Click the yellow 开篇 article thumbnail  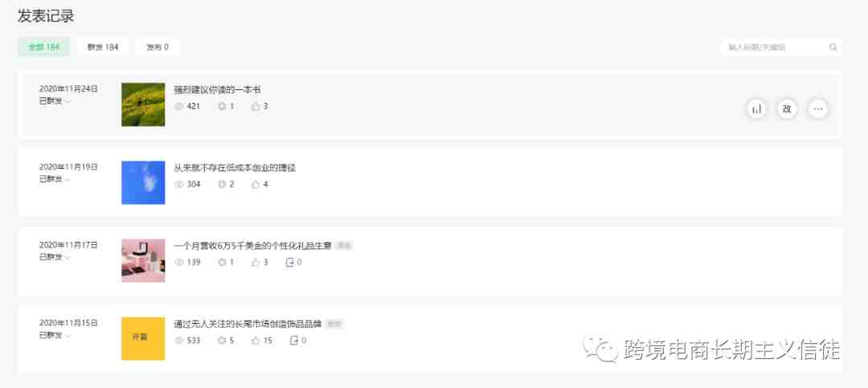pyautogui.click(x=143, y=338)
